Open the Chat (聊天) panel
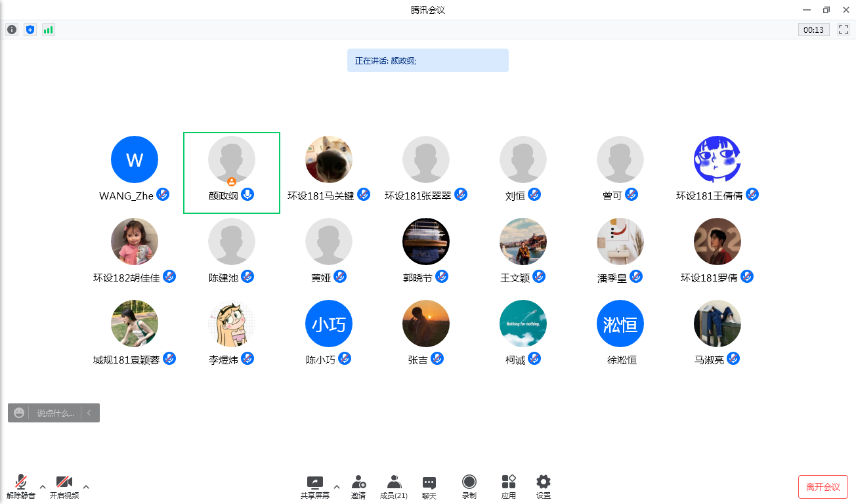 pos(429,487)
